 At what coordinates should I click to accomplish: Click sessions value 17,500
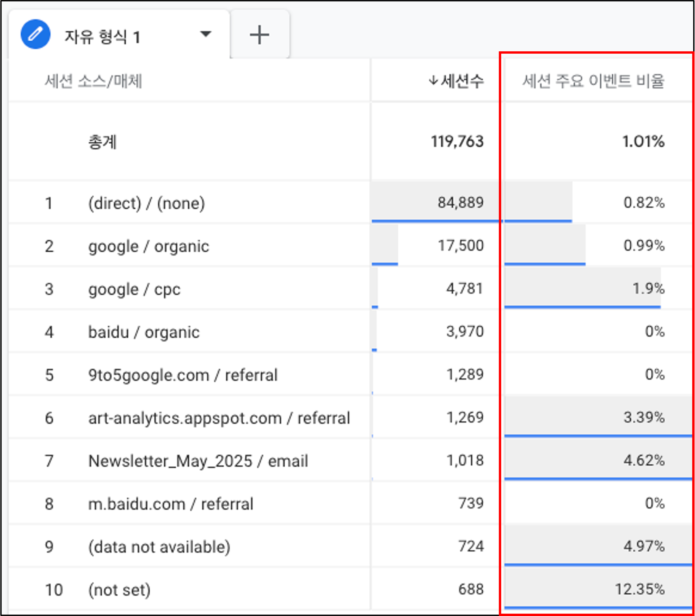[460, 245]
